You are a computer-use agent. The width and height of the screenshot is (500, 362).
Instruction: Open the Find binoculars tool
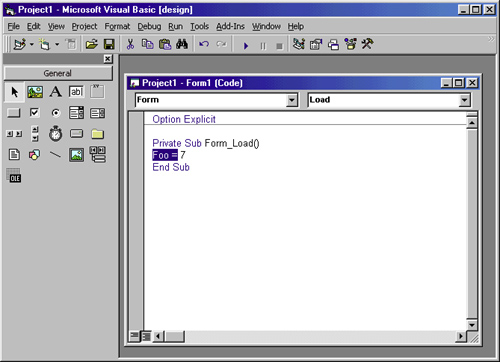182,44
